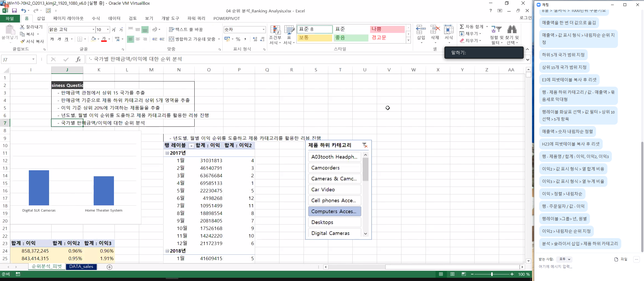644x281 pixels.
Task: Switch to the DATA_sales sheet tab
Action: pyautogui.click(x=81, y=267)
